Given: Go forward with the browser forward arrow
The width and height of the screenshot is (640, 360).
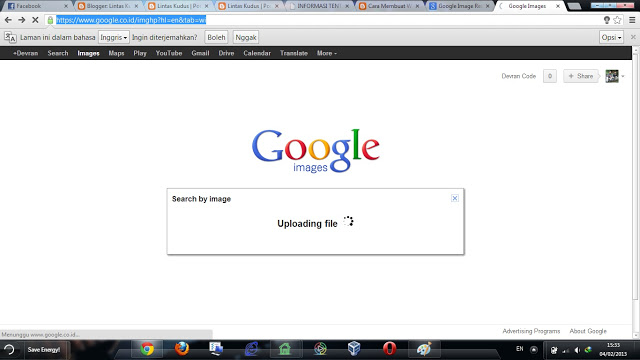Looking at the screenshot, I should tap(22, 20).
